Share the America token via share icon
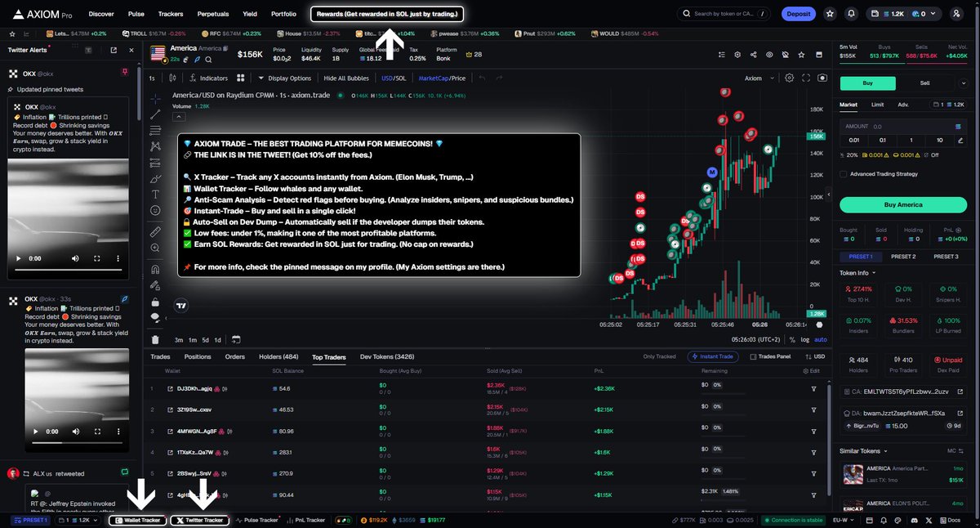 [752, 55]
